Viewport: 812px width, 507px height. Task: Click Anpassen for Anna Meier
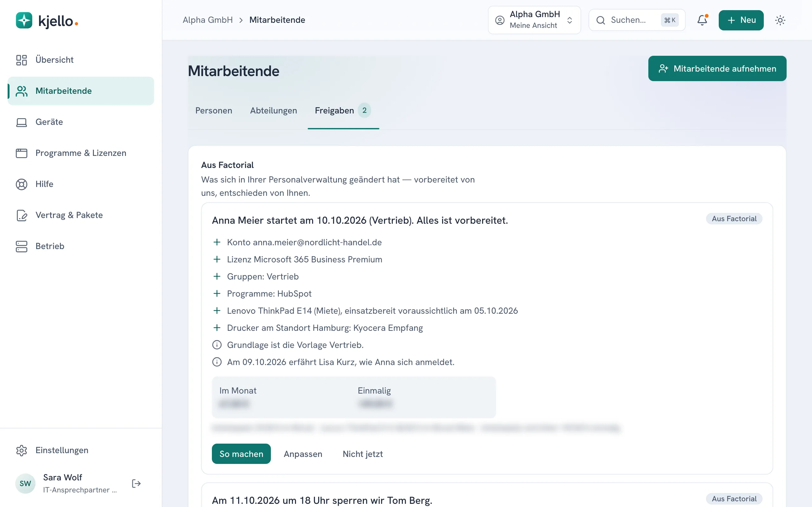click(303, 454)
